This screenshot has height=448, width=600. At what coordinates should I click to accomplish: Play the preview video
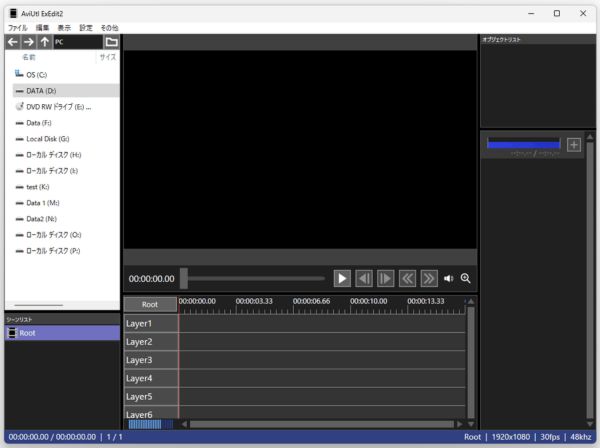pos(342,279)
